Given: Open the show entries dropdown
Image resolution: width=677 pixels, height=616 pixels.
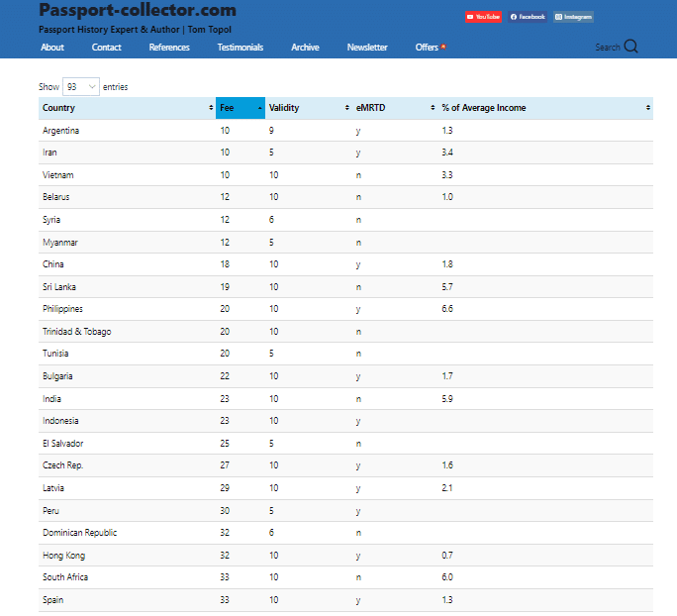Looking at the screenshot, I should coord(80,87).
